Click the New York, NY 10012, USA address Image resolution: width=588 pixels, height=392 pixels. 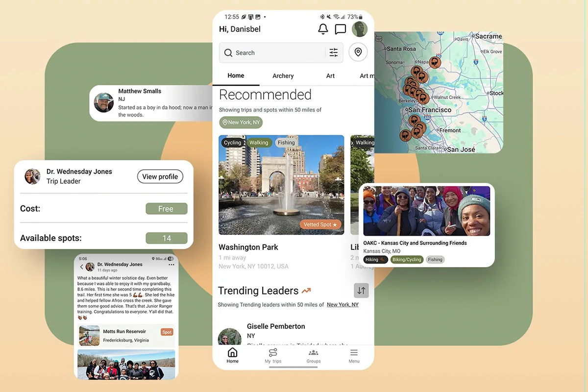tap(253, 267)
